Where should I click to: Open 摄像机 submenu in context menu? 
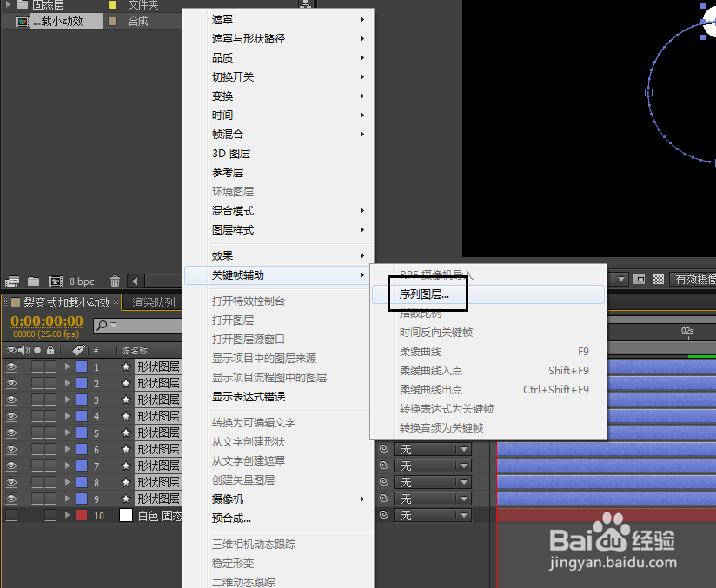(x=278, y=499)
